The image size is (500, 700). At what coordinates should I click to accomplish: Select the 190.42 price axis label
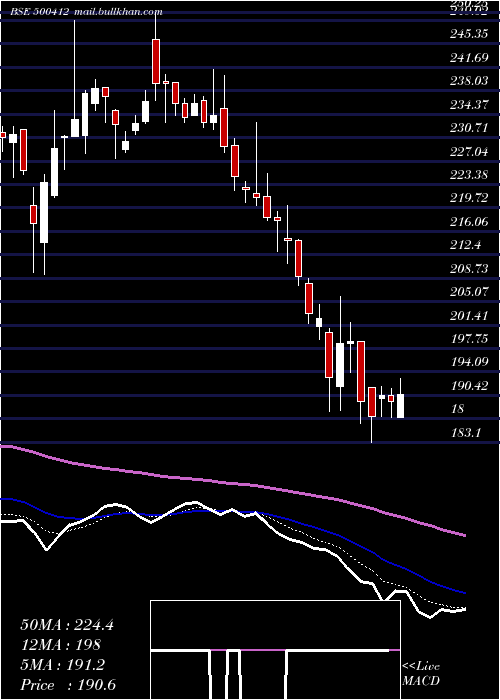pyautogui.click(x=468, y=386)
